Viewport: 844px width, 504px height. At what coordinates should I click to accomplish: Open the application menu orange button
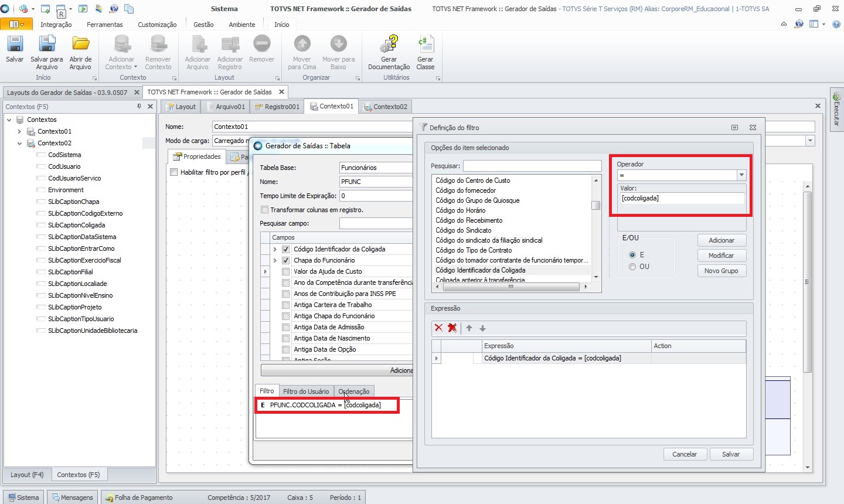pyautogui.click(x=16, y=24)
